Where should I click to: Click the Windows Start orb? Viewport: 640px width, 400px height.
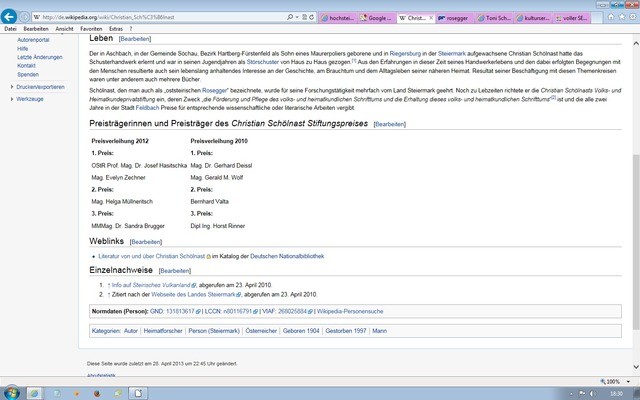pos(11,393)
